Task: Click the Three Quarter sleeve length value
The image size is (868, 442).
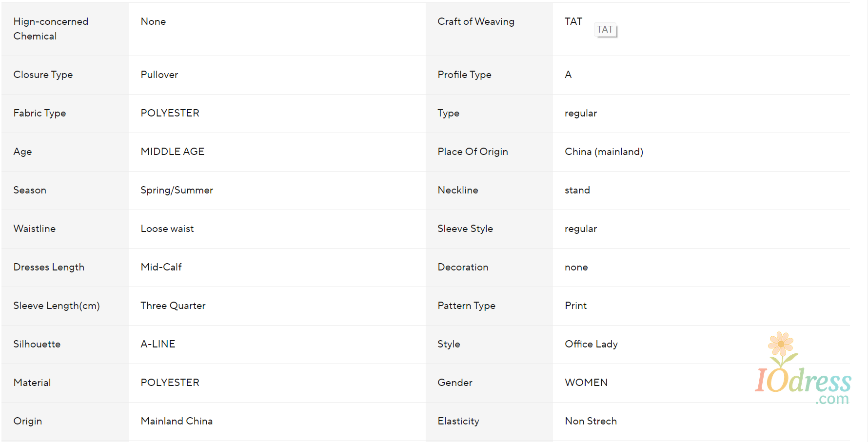Action: pos(173,306)
